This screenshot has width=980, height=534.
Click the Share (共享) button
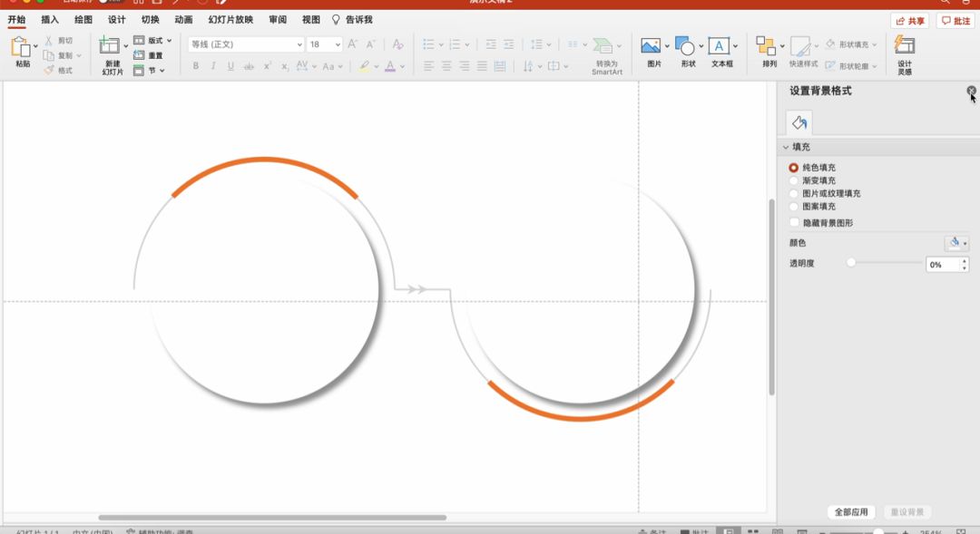pos(910,21)
